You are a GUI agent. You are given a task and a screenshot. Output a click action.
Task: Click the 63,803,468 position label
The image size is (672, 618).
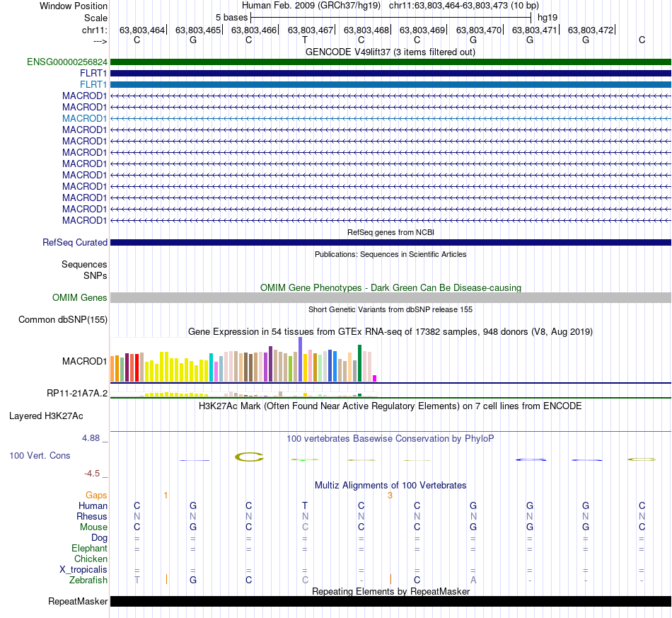point(366,30)
